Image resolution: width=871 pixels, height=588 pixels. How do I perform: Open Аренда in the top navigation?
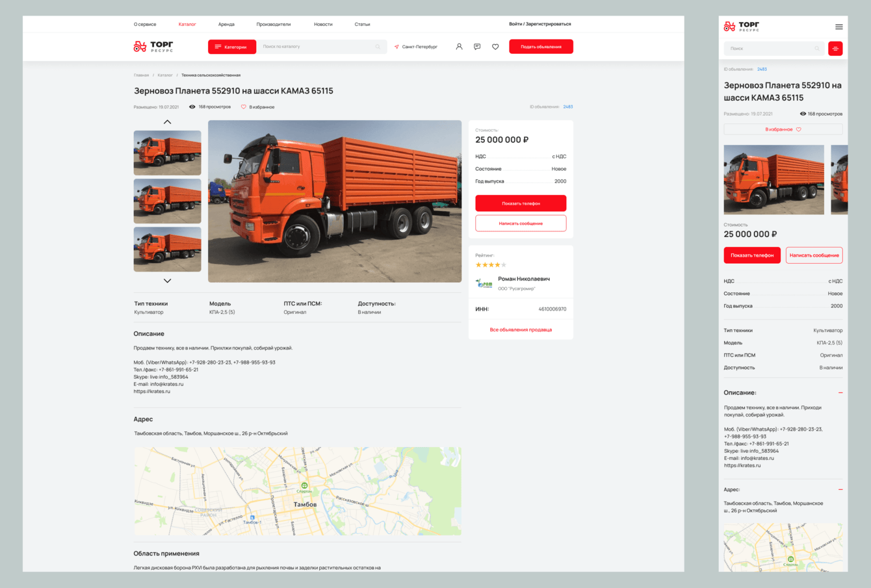pyautogui.click(x=226, y=24)
